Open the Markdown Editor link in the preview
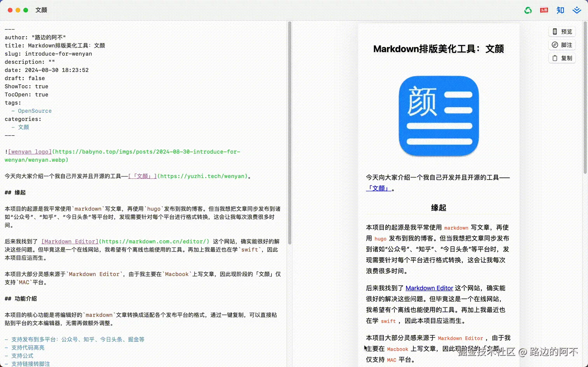This screenshot has height=367, width=588. pyautogui.click(x=429, y=288)
